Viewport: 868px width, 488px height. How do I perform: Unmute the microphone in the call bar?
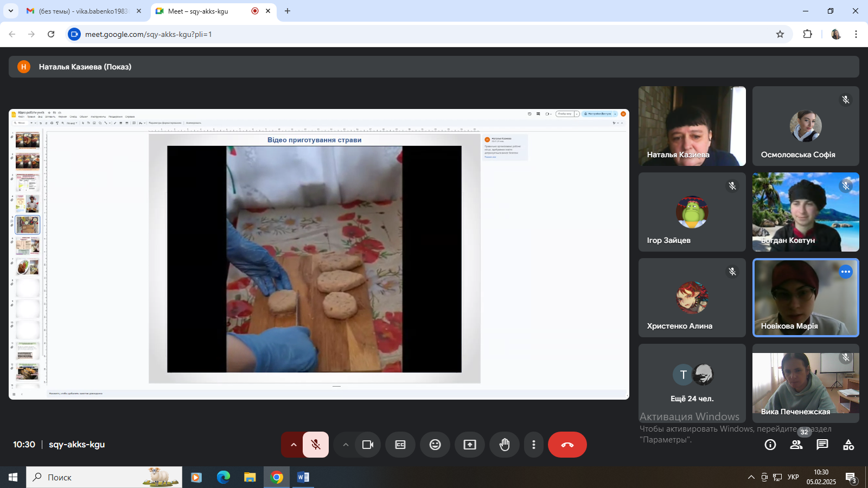(316, 445)
